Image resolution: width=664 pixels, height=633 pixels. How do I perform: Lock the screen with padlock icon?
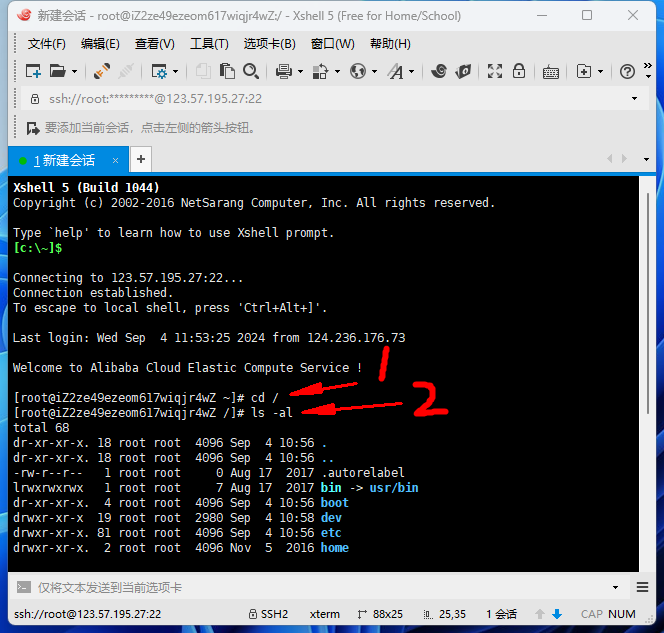click(x=519, y=71)
